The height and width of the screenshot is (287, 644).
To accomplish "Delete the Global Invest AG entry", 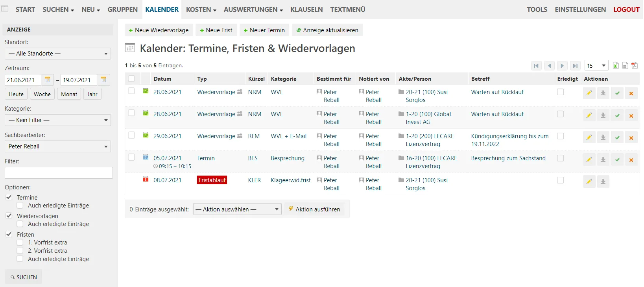I will (631, 115).
